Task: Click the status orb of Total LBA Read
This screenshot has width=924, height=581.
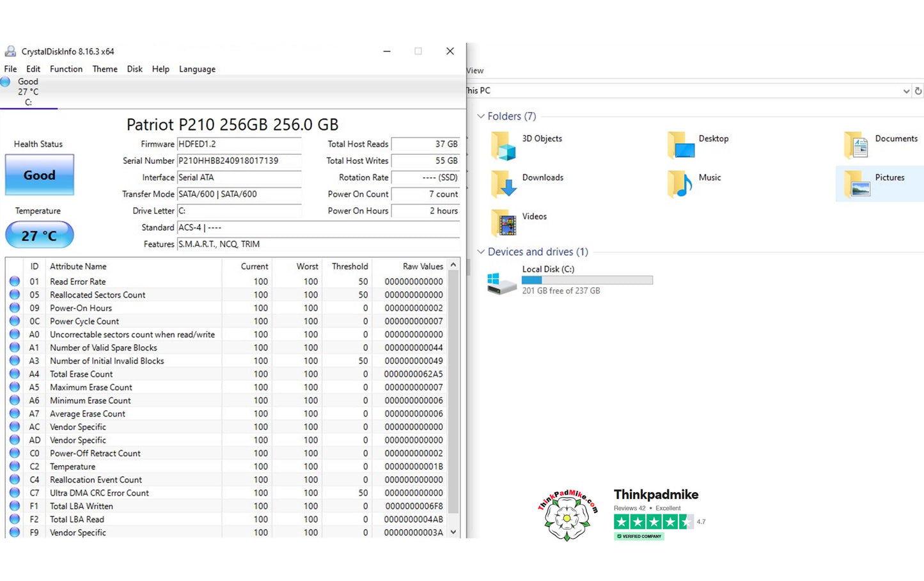Action: coord(15,519)
